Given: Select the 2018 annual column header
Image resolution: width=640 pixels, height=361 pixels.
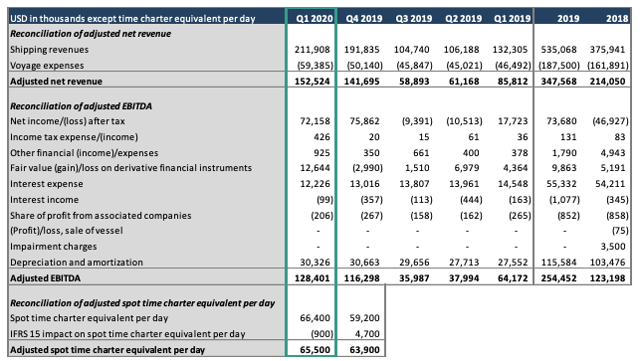Looking at the screenshot, I should tap(617, 18).
